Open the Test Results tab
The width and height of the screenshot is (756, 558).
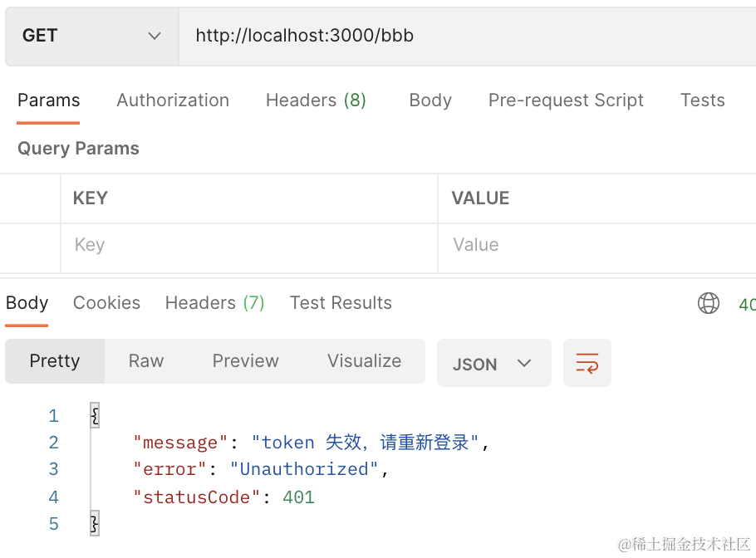(341, 303)
